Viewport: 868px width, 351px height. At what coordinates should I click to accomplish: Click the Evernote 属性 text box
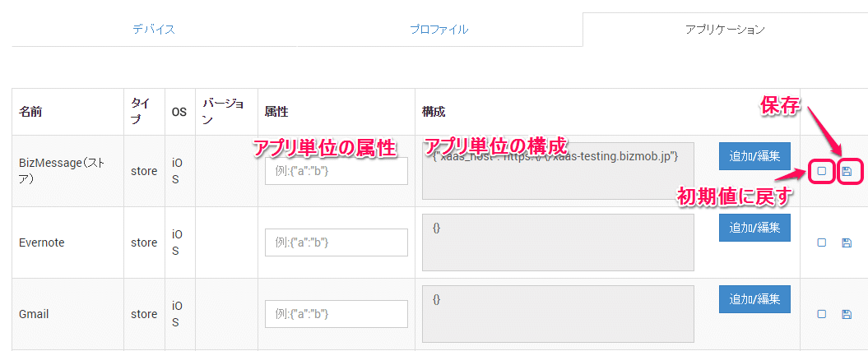(337, 242)
